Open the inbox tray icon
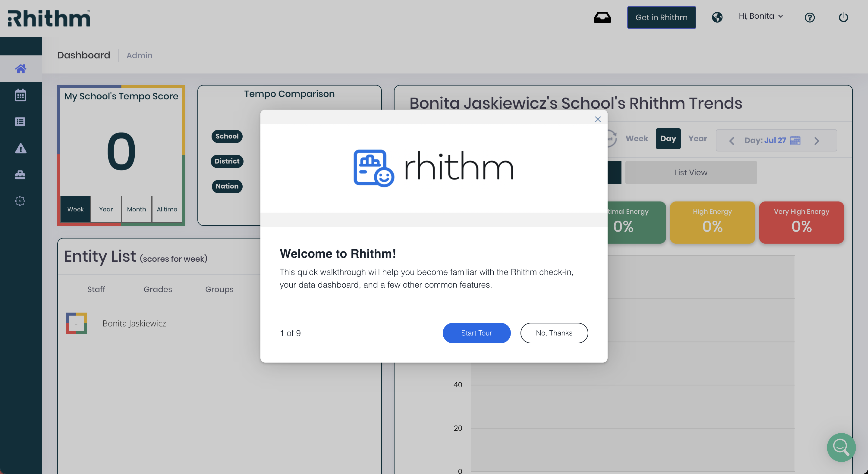Screen dimensions: 868x474 point(602,17)
